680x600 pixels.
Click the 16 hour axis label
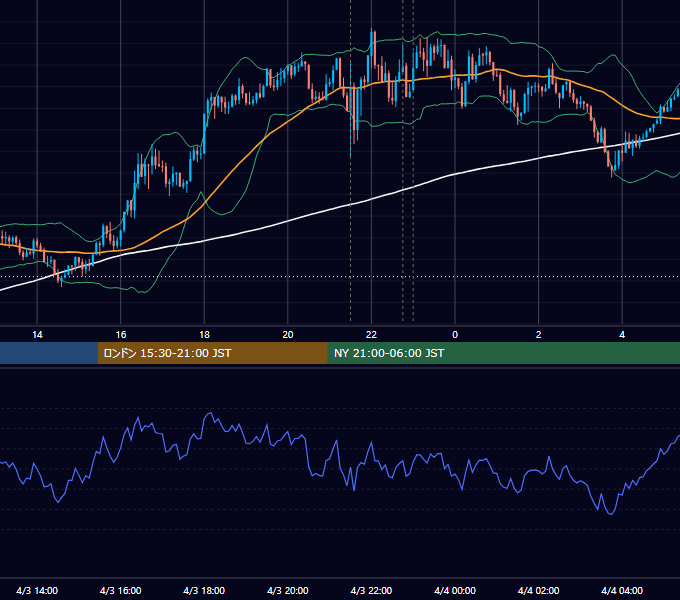point(121,335)
